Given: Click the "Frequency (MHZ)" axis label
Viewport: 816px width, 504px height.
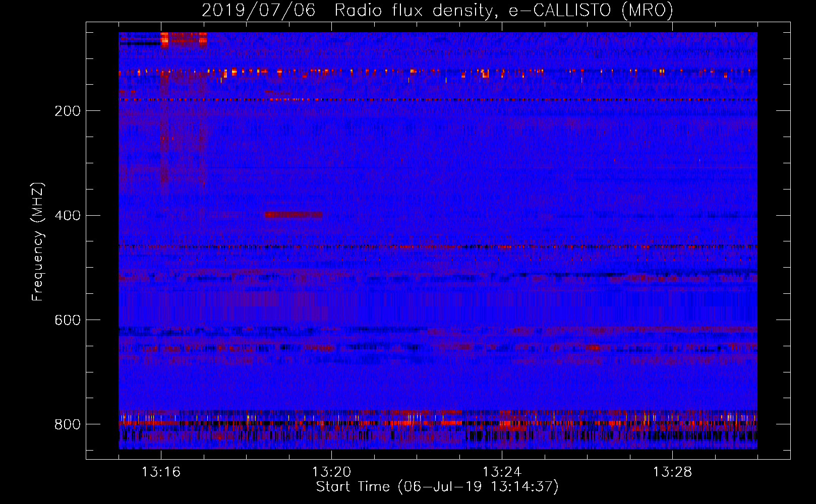Looking at the screenshot, I should (x=37, y=241).
